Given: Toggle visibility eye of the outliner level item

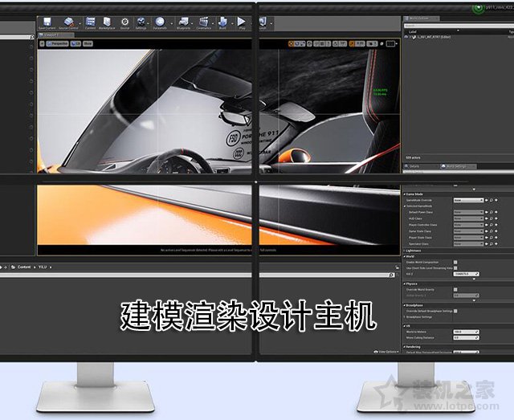Looking at the screenshot, I should (406, 37).
